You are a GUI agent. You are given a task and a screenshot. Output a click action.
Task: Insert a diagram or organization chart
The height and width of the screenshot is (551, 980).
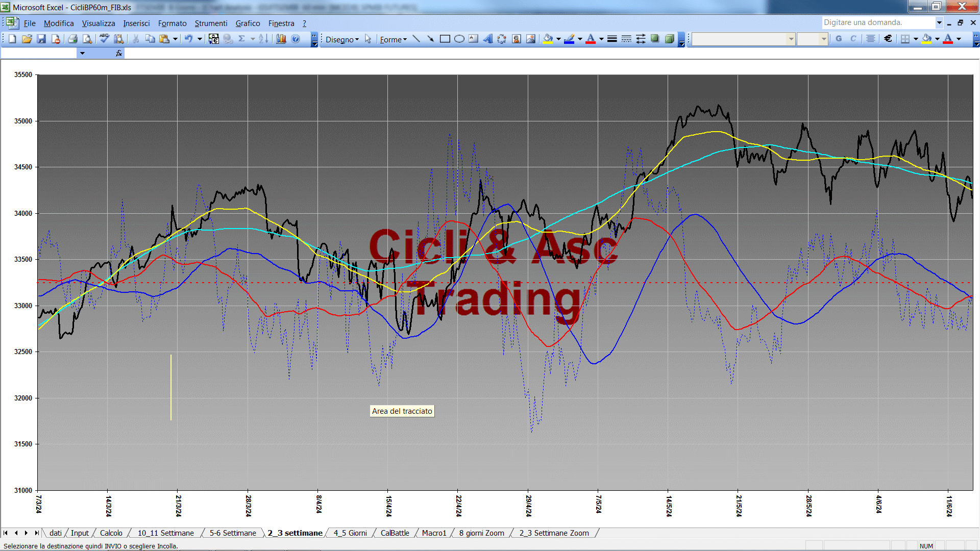(502, 39)
